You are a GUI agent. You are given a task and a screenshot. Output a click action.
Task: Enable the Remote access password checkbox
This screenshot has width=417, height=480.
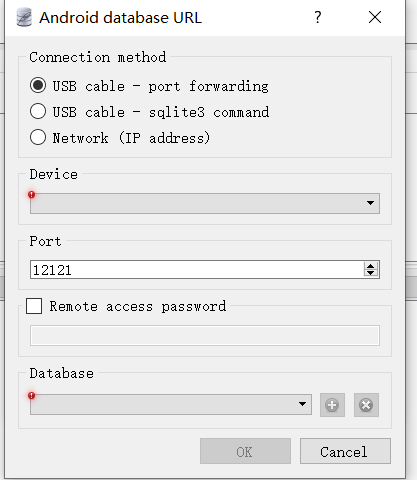(x=34, y=306)
